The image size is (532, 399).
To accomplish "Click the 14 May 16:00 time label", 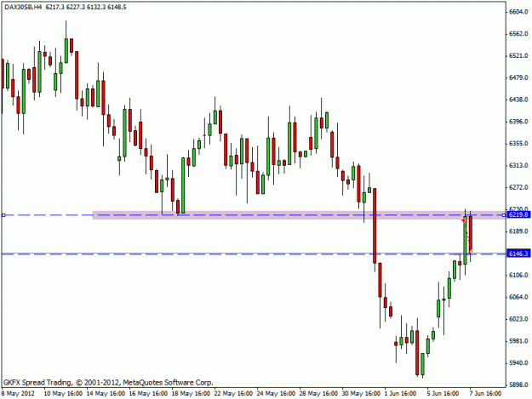I will pos(106,393).
